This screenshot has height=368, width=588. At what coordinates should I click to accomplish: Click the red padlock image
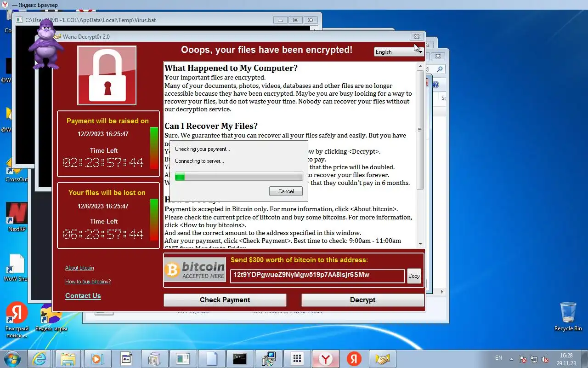coord(107,75)
